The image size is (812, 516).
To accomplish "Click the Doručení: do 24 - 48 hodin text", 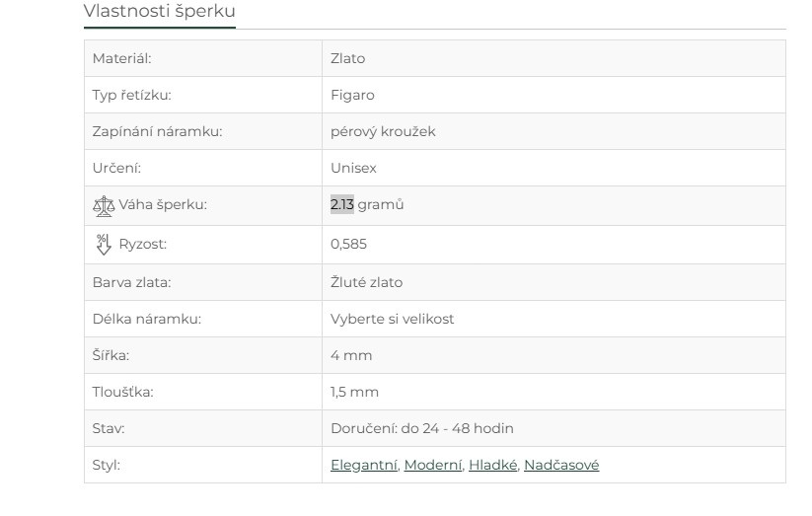I will (x=421, y=428).
